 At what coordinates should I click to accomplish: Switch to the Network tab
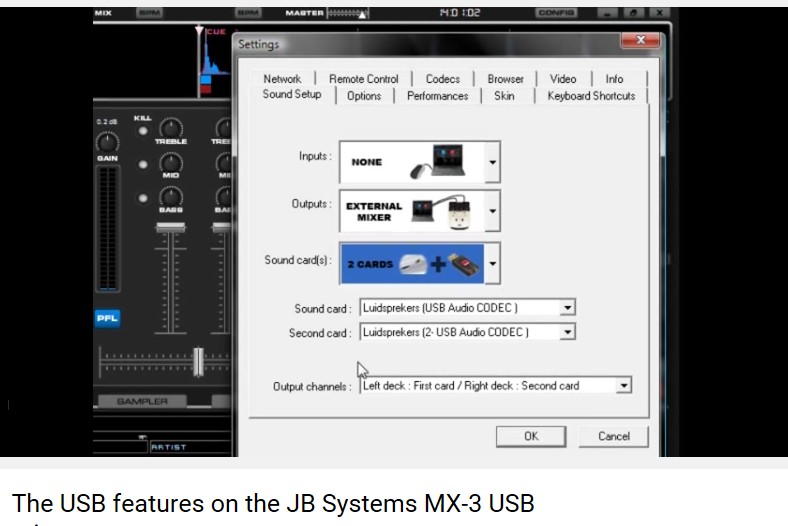click(282, 79)
